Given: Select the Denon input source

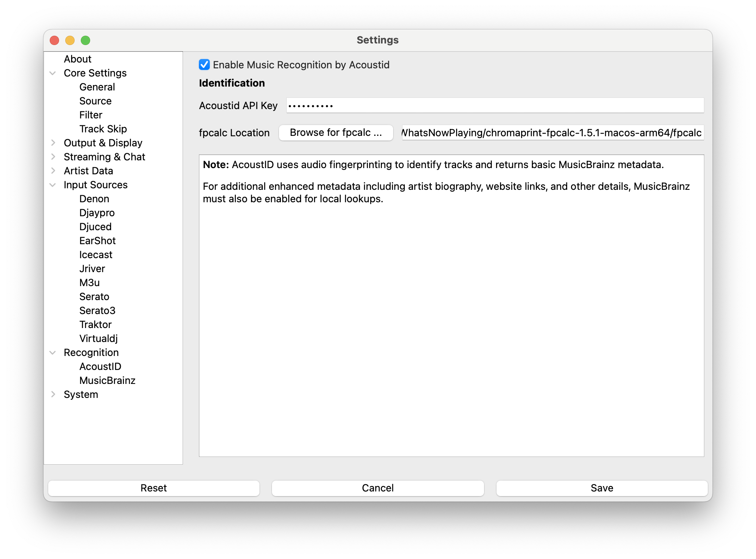Looking at the screenshot, I should pyautogui.click(x=94, y=199).
